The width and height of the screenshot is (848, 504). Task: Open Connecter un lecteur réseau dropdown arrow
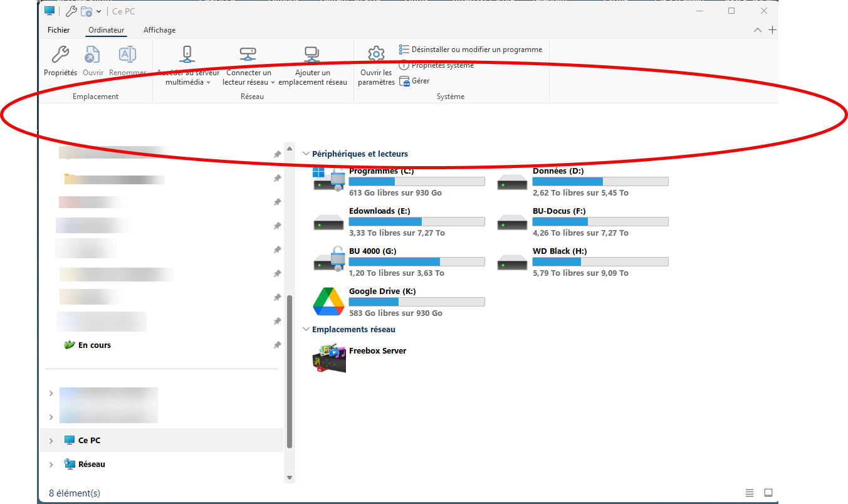[x=273, y=83]
